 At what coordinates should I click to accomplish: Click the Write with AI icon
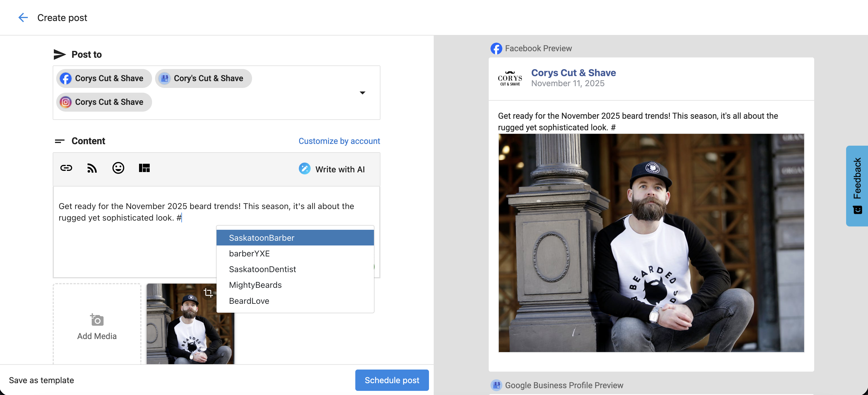pos(304,169)
